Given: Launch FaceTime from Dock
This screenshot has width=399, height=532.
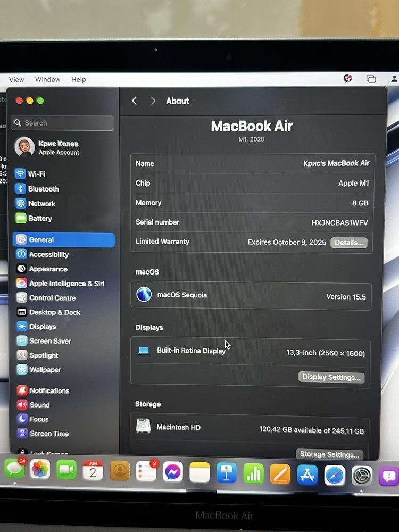Looking at the screenshot, I should point(66,470).
